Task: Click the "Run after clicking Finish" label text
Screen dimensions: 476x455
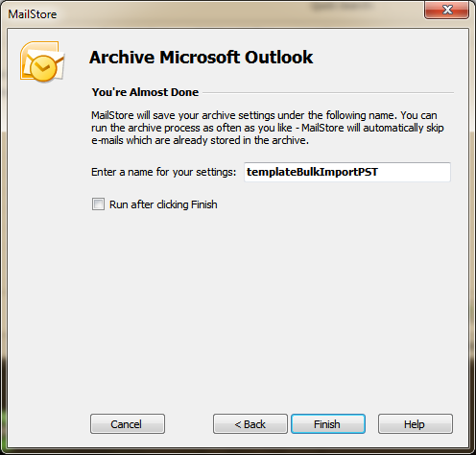Action: (163, 204)
